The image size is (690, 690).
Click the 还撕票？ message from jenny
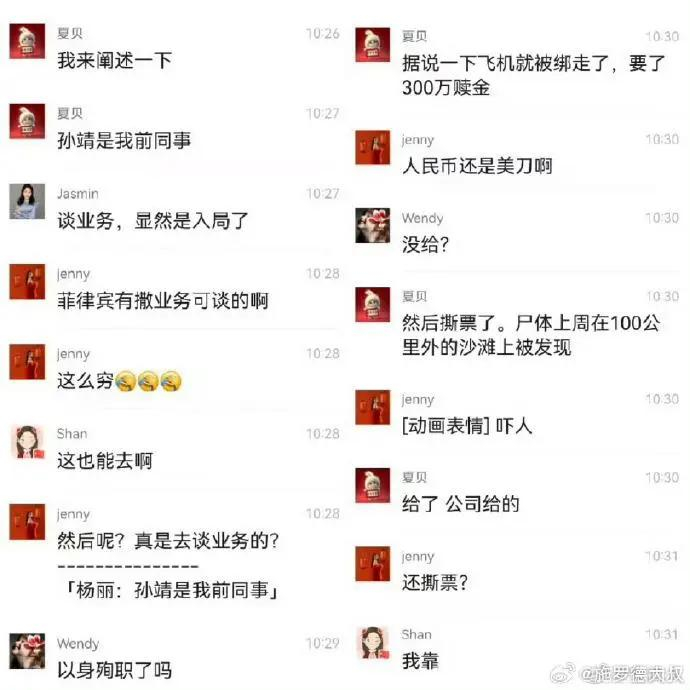click(x=435, y=583)
